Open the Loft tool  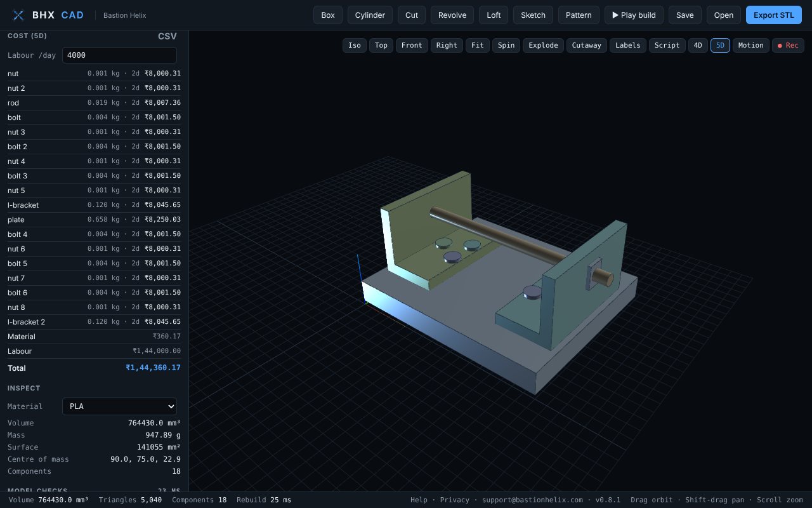(x=494, y=15)
